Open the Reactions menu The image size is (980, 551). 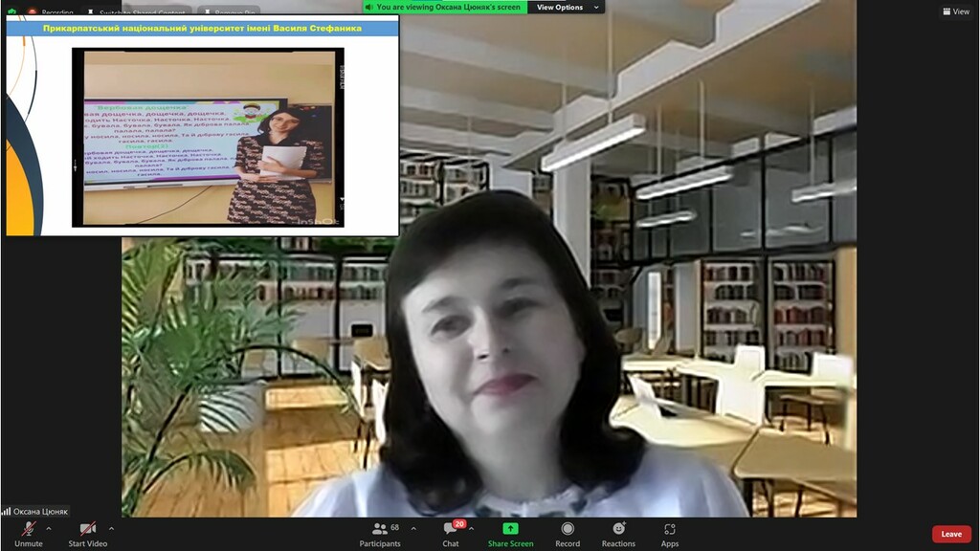click(x=618, y=529)
